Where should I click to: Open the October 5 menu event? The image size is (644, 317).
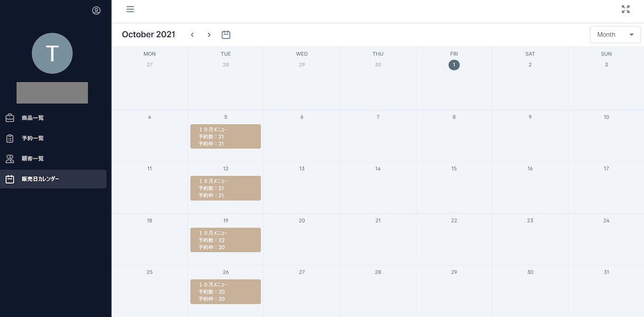[x=225, y=136]
